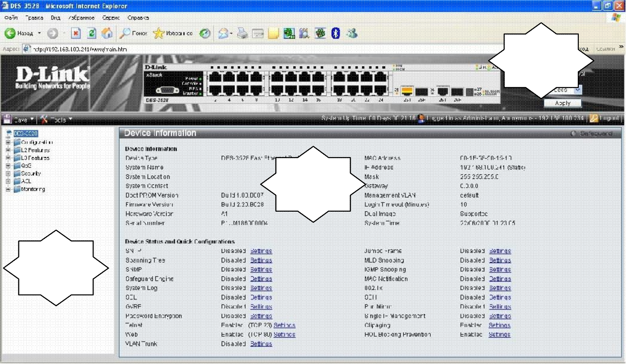Open Settings link for Clipaging
626x364 pixels.
pyautogui.click(x=499, y=325)
